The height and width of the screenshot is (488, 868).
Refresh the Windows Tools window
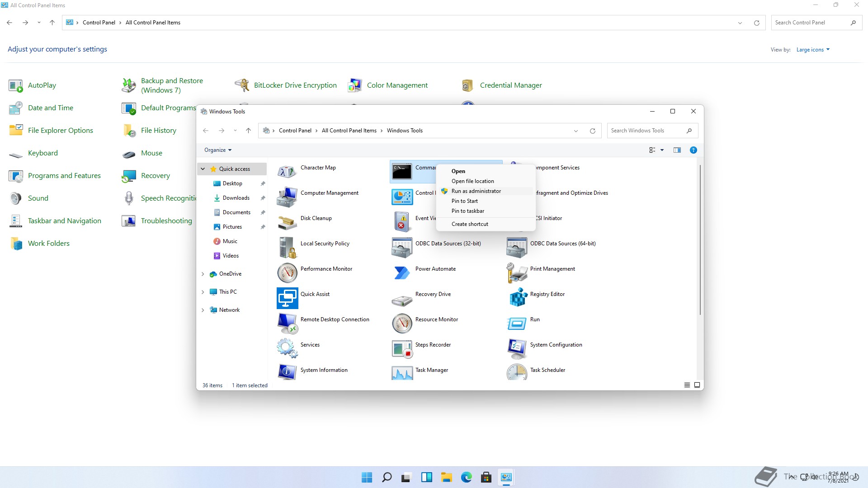[x=592, y=131]
